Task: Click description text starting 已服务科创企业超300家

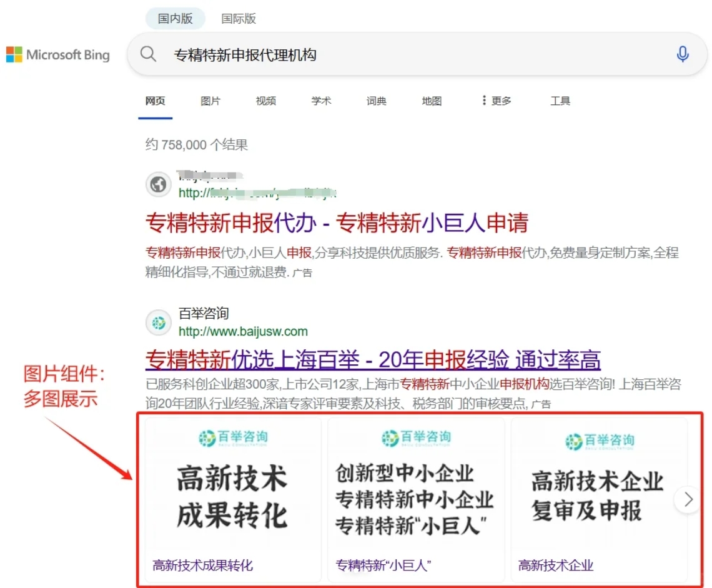Action: (413, 394)
